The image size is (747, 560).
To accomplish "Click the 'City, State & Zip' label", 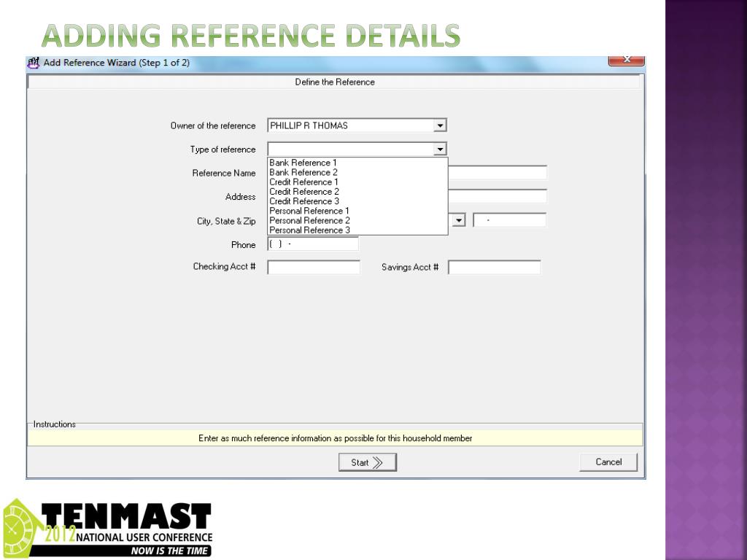I will [226, 221].
